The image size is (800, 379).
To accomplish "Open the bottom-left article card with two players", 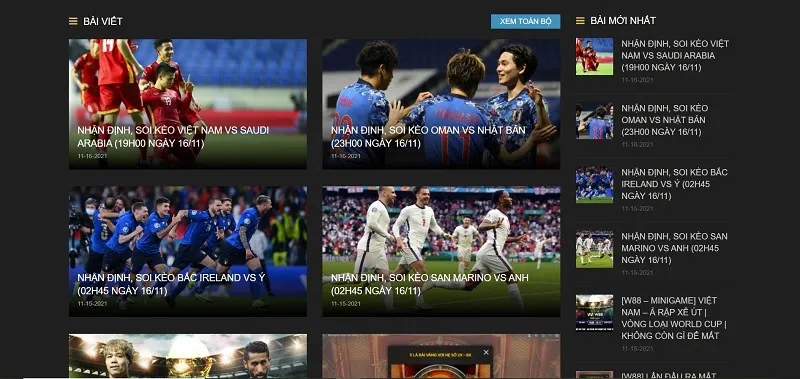I will [188, 356].
